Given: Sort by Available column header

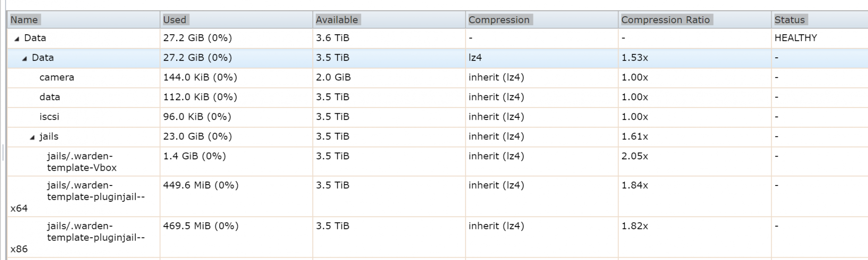Looking at the screenshot, I should pos(389,20).
